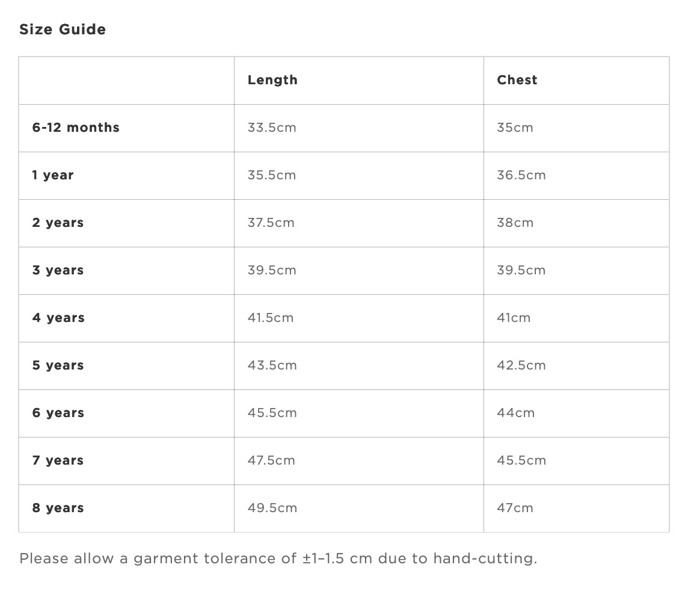Select the 8 years row label
This screenshot has height=597, width=700.
(x=58, y=509)
